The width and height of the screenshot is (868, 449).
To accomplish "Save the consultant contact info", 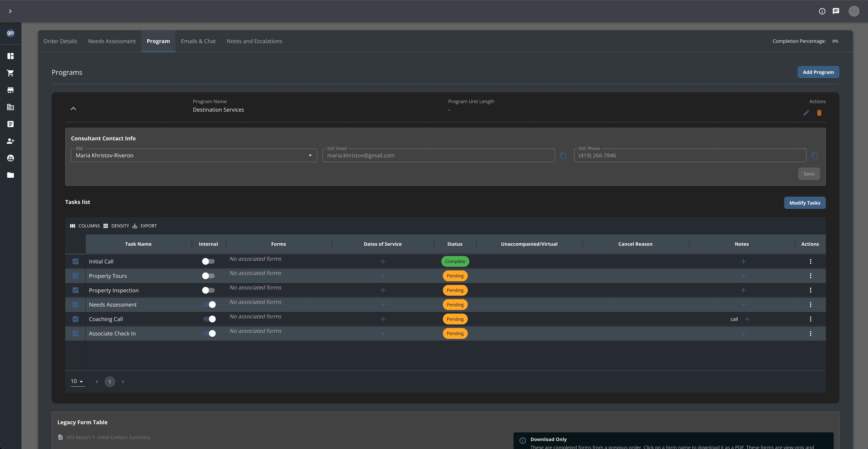I will point(809,174).
